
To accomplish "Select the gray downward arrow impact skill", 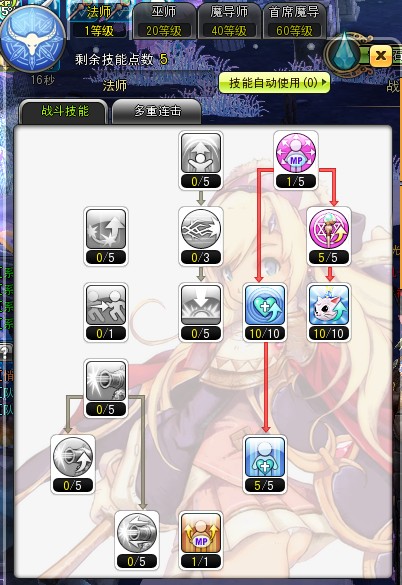I will coord(201,305).
